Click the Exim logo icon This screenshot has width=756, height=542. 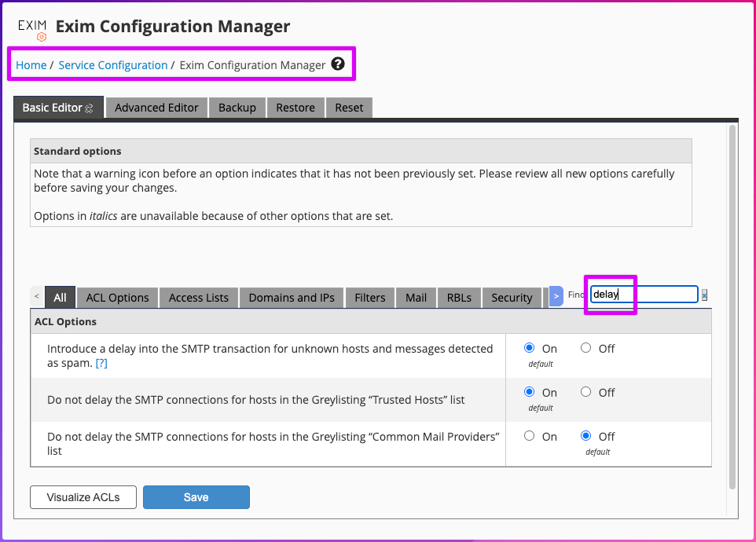tap(32, 28)
